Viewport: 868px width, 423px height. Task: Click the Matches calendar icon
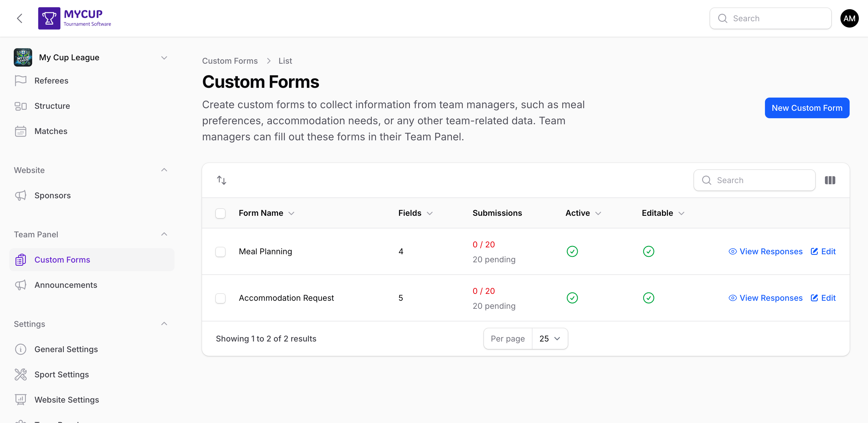(x=21, y=131)
